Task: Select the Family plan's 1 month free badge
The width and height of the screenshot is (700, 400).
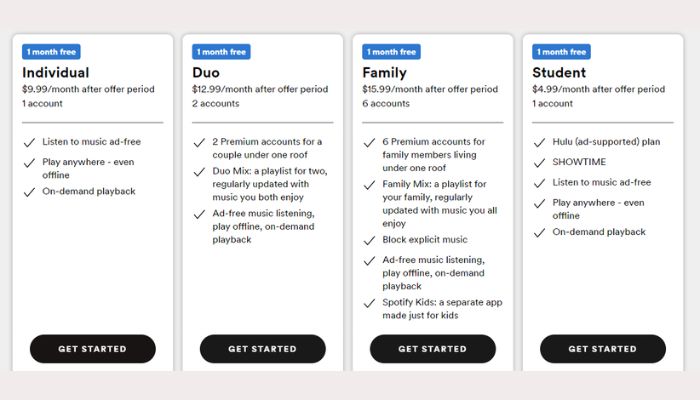Action: tap(391, 52)
